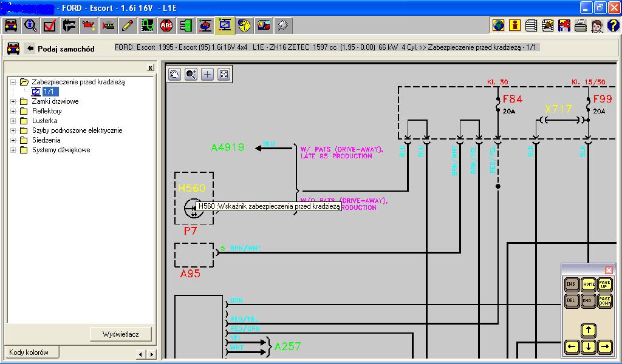Screen dimensions: 622x364
Task: Click the left arrow key on navigation pad
Action: click(x=571, y=347)
